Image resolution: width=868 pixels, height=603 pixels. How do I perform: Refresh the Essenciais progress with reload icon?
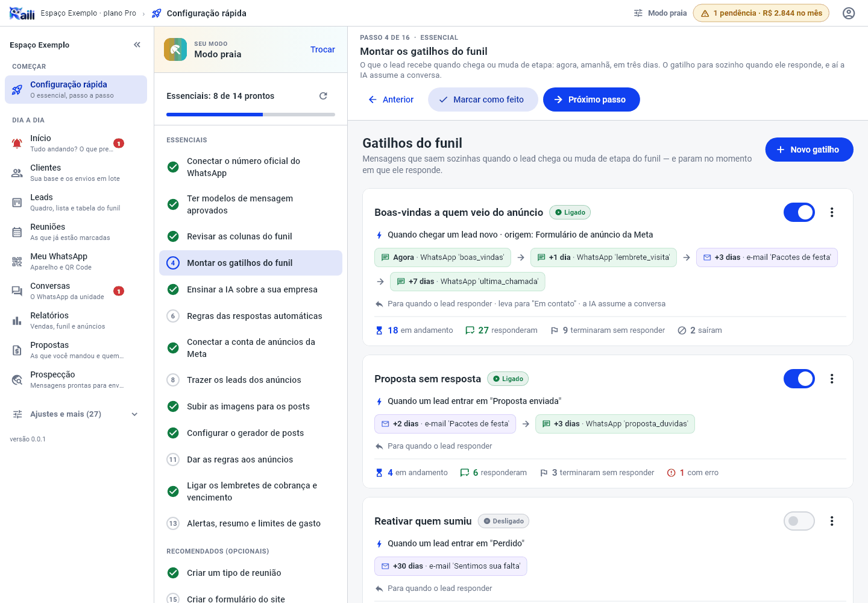323,96
